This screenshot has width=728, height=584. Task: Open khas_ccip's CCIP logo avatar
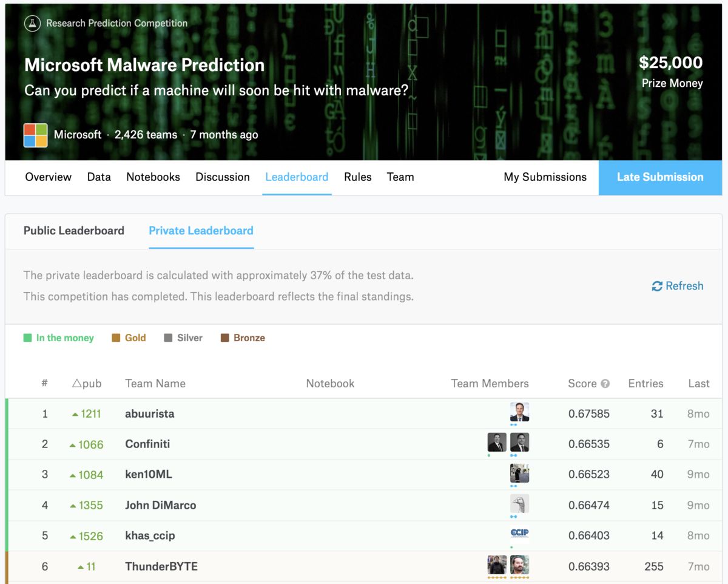[x=519, y=533]
